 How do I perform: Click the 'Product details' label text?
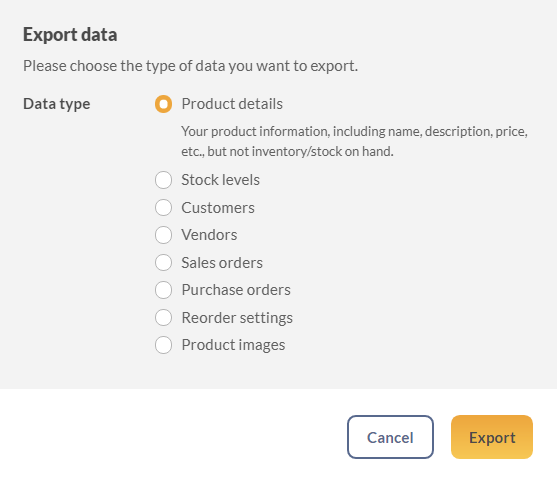tap(232, 104)
